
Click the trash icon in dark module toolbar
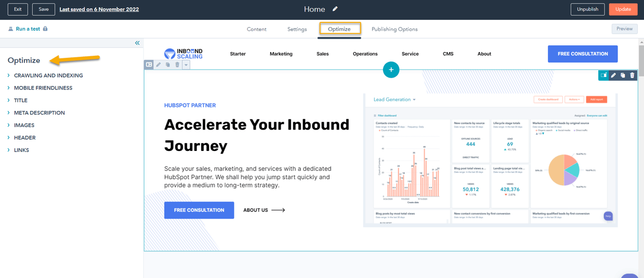pos(632,75)
